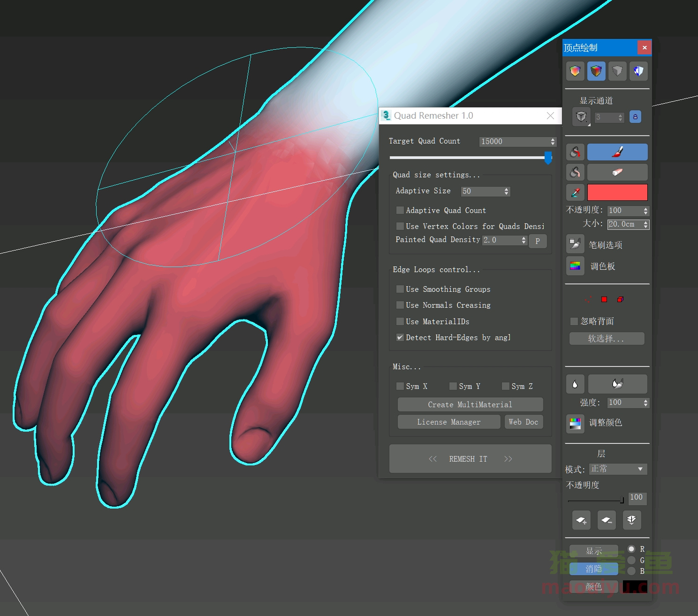The width and height of the screenshot is (698, 616).
Task: Pick a color with the eyedropper icon
Action: (575, 192)
